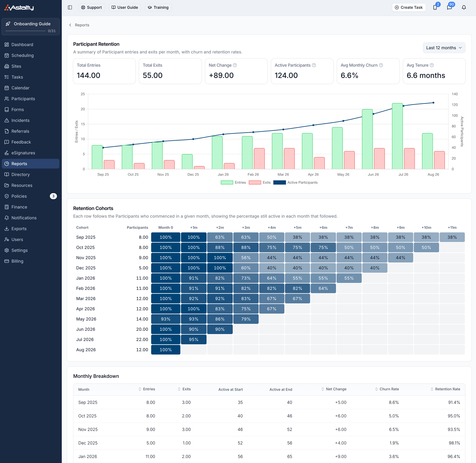Click the Jul 2026 +1m 95% cell
476x463 pixels.
[x=194, y=340]
